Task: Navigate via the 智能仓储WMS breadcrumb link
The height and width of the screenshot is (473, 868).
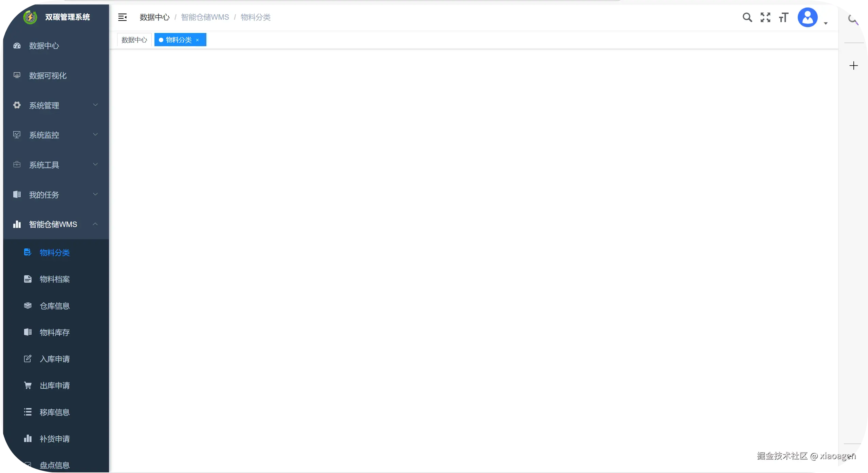Action: click(x=205, y=17)
